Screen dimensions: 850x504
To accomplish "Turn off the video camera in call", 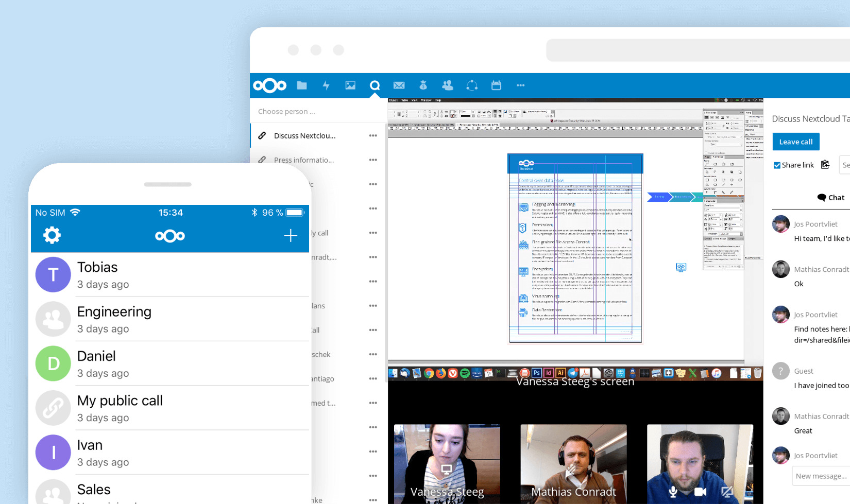I will click(x=700, y=492).
